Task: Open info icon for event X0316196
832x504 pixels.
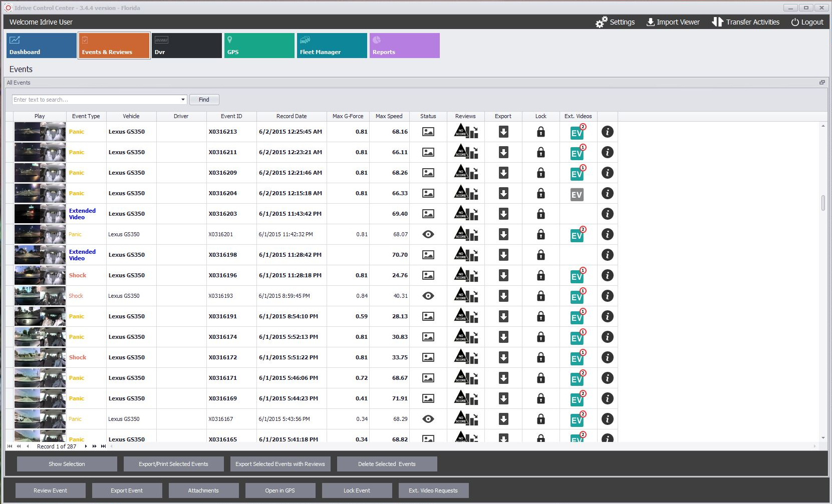Action: (607, 275)
